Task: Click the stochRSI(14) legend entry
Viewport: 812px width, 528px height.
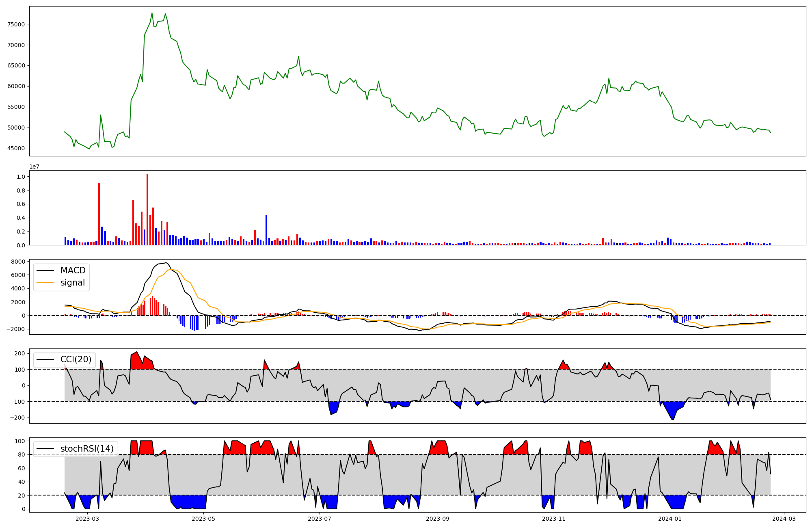Action: 87,449
